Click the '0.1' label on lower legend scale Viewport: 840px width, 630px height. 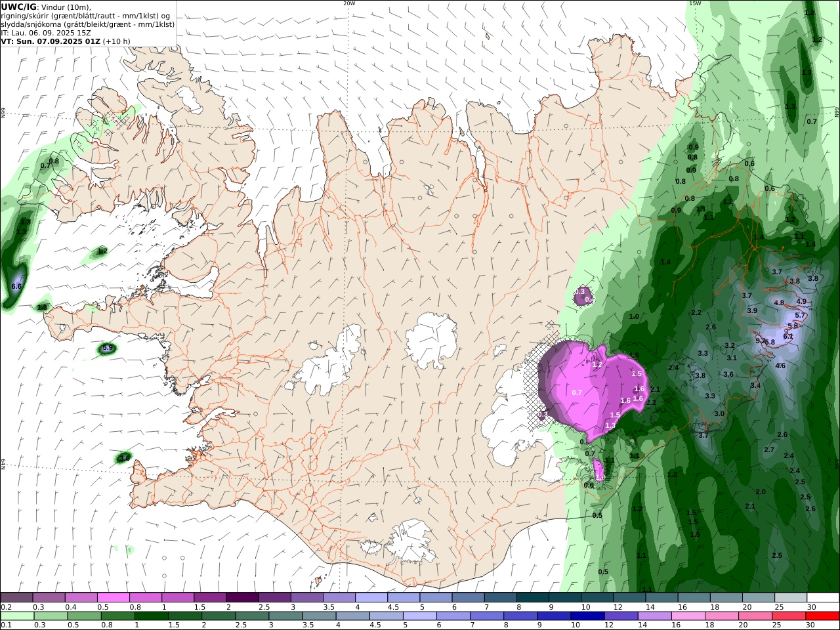5,625
